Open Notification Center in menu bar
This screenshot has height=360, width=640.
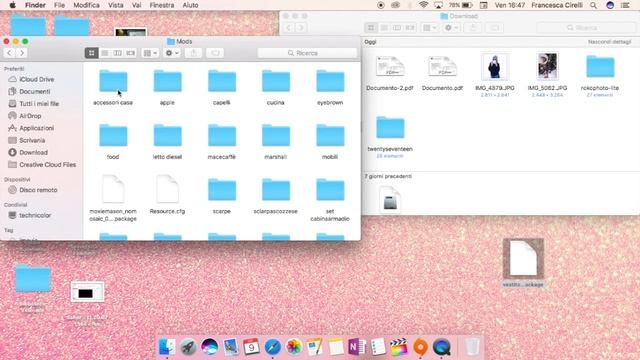625,5
